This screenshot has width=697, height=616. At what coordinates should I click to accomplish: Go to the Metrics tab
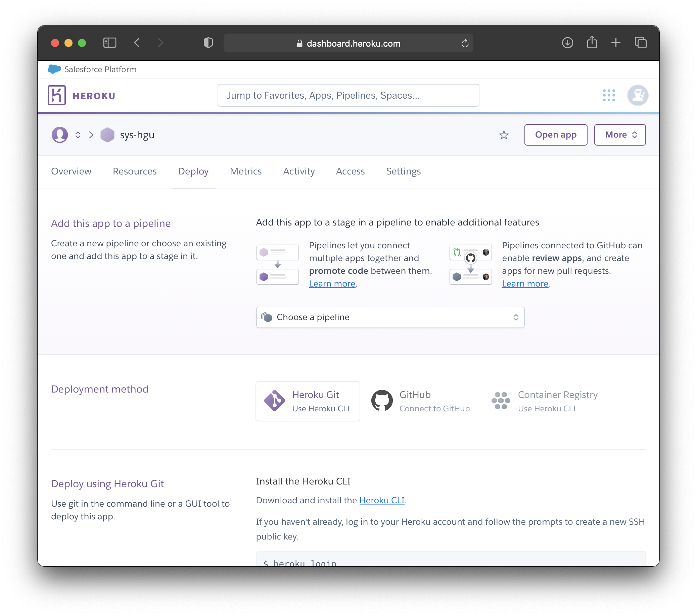coord(246,171)
